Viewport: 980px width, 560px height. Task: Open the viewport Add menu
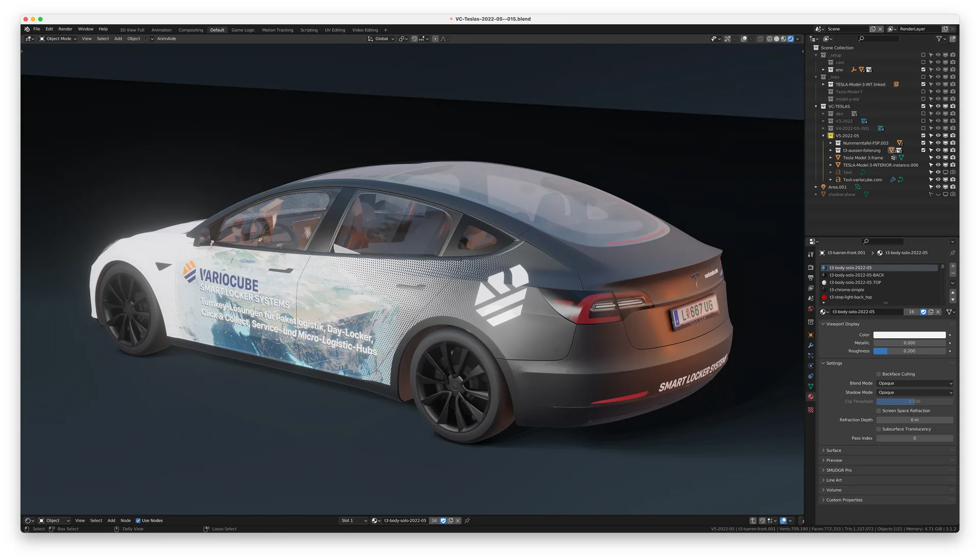(118, 39)
